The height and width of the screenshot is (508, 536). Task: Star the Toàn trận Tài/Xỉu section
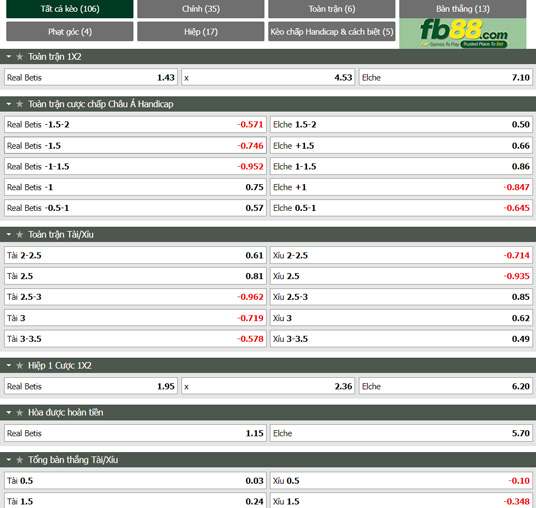19,235
